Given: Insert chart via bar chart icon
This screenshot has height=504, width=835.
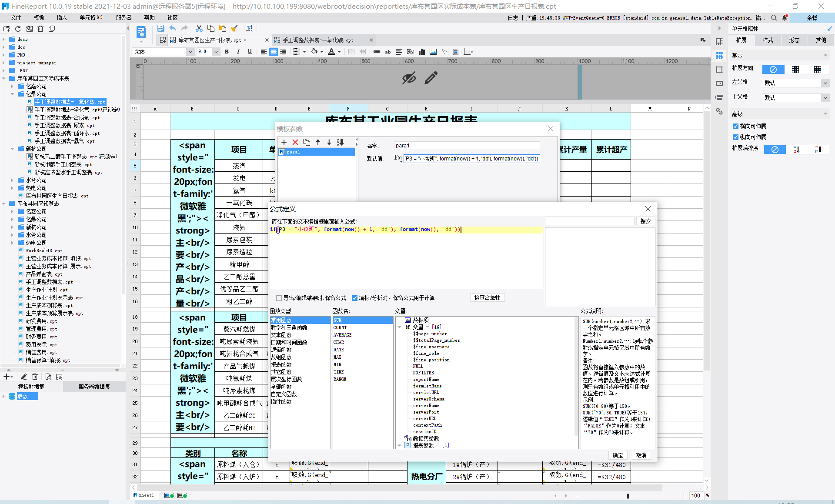Looking at the screenshot, I should pos(422,52).
